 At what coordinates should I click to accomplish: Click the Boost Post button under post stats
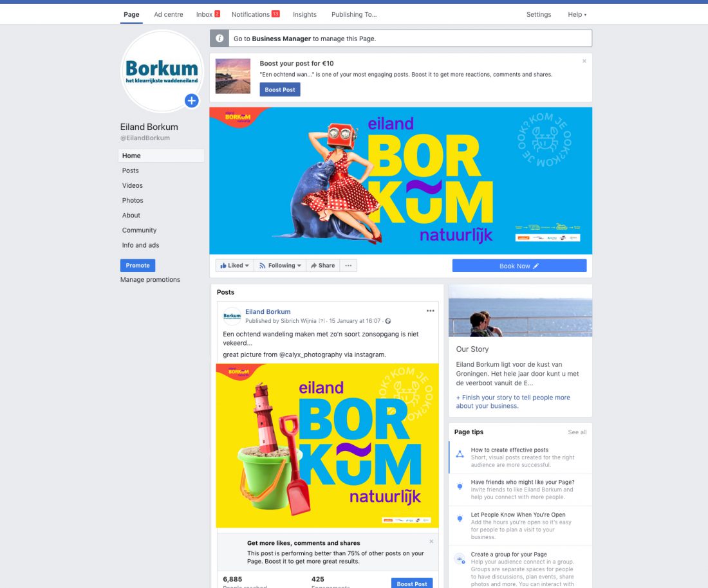point(412,583)
